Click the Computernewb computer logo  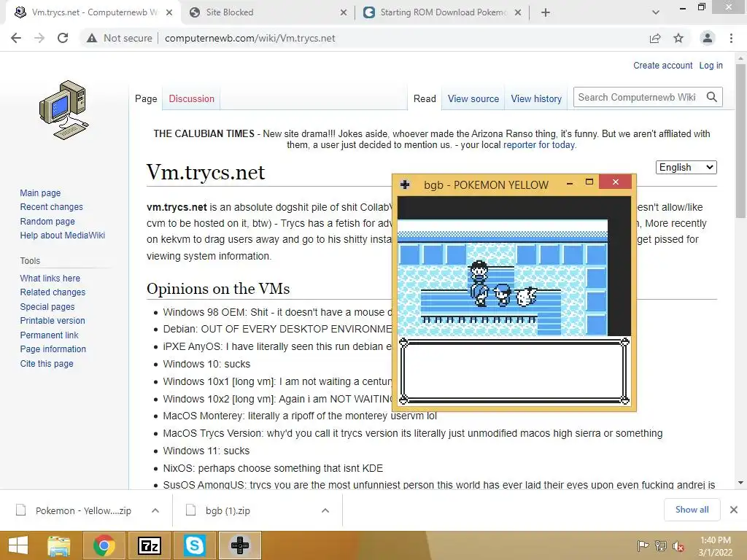[64, 110]
